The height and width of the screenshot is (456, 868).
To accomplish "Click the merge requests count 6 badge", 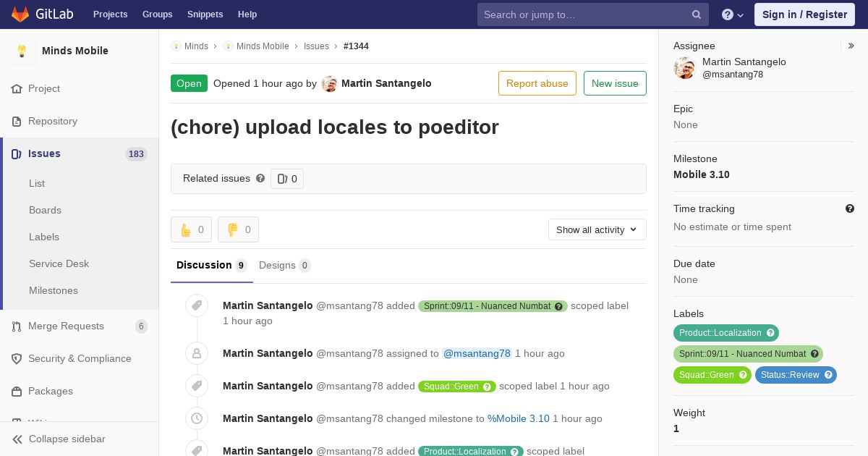I will coord(141,326).
